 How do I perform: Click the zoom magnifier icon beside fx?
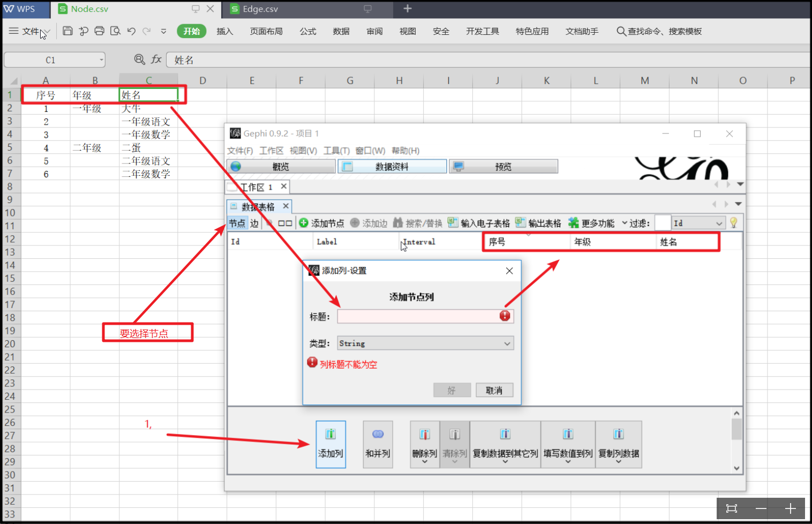[140, 59]
